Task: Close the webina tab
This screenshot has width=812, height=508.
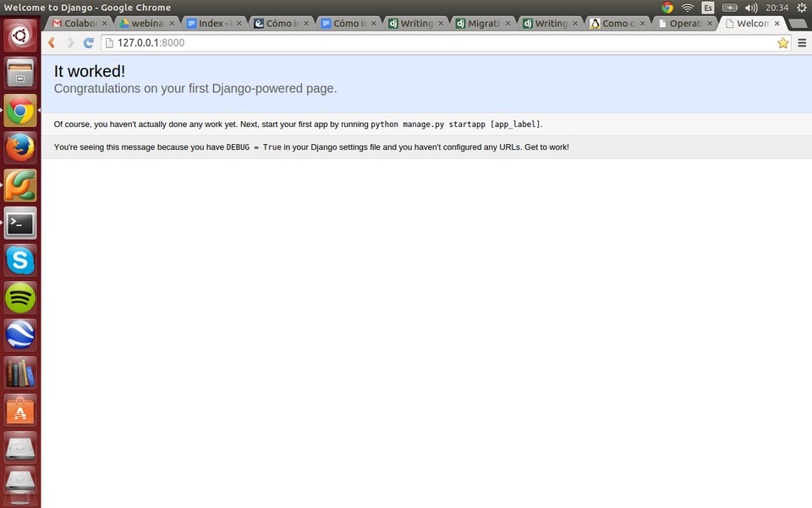Action: (x=172, y=24)
